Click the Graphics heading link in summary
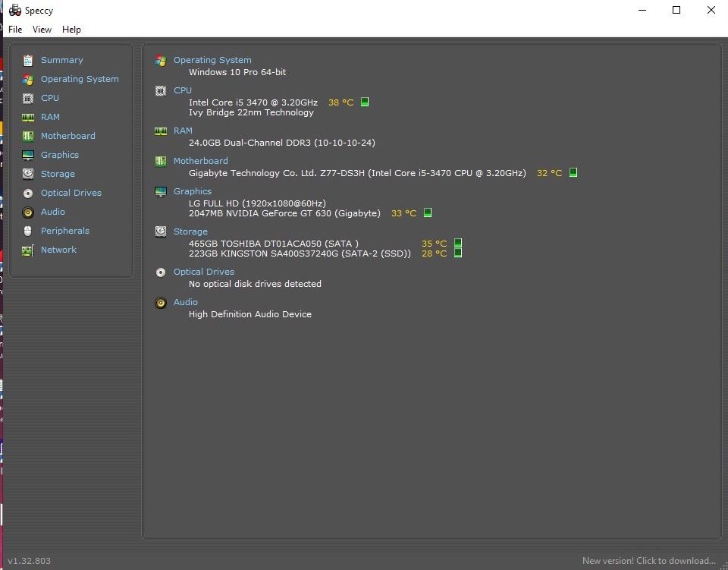Viewport: 728px width, 570px height. pyautogui.click(x=193, y=191)
